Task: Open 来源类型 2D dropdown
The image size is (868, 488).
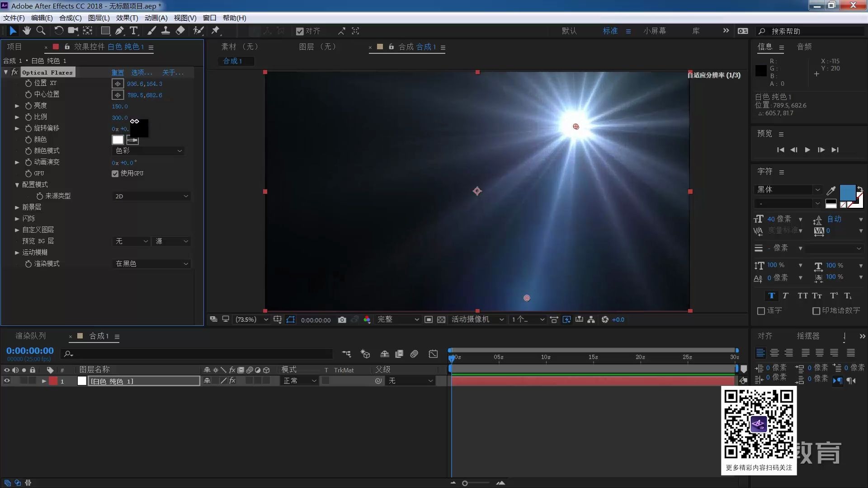Action: pos(151,196)
